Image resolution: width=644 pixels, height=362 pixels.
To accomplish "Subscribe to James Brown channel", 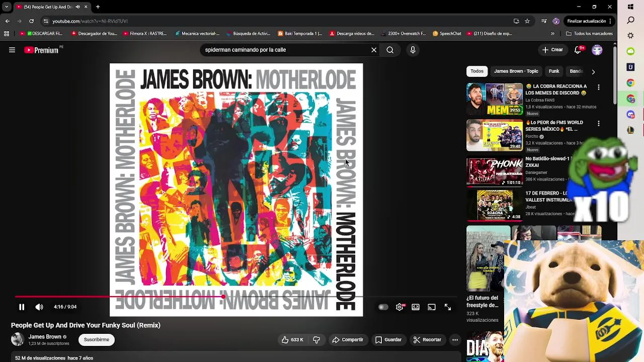I will point(97,340).
